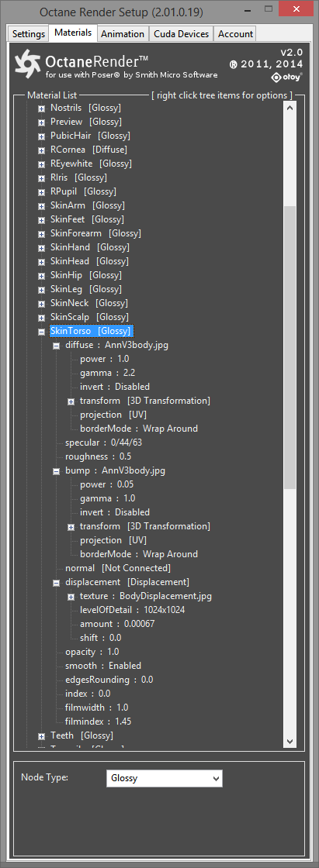
Task: Click the OctaneRender logo icon
Action: pyautogui.click(x=28, y=64)
